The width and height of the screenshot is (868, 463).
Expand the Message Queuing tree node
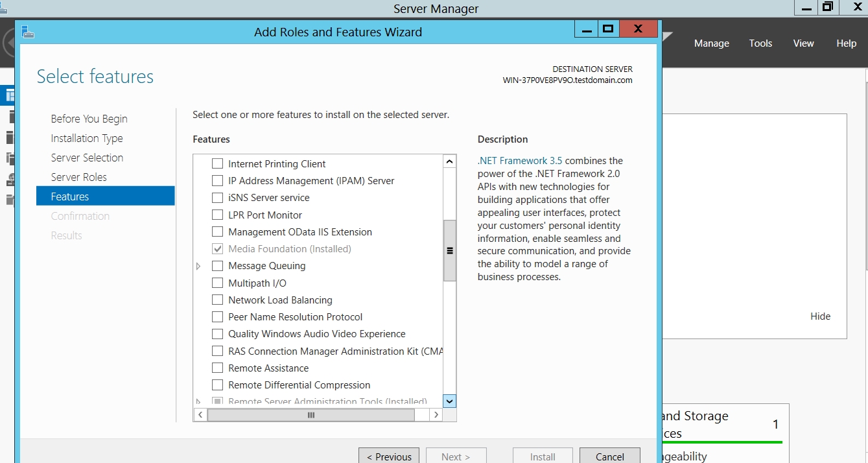point(198,266)
